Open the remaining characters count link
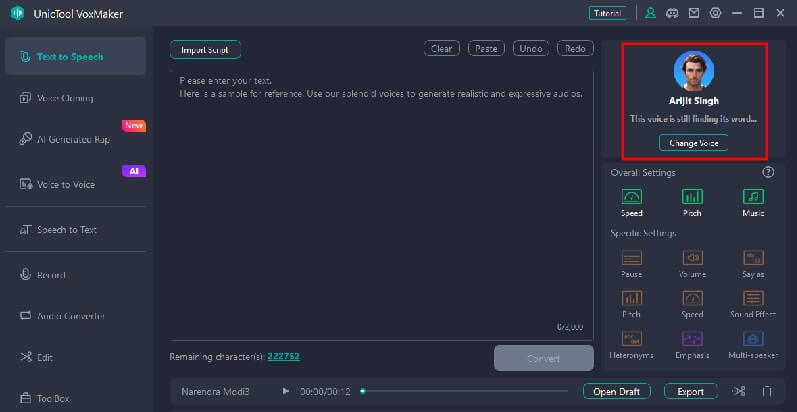The height and width of the screenshot is (412, 797). pos(283,357)
